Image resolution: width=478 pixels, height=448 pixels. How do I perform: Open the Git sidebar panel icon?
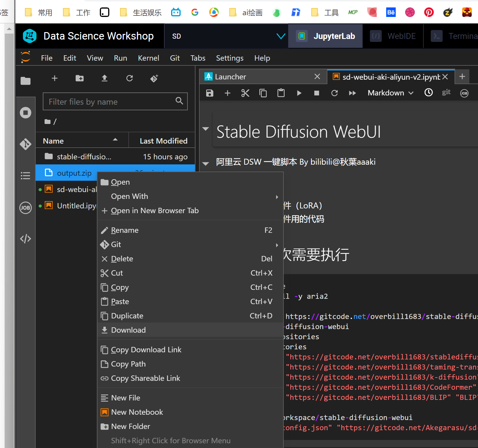pyautogui.click(x=26, y=144)
